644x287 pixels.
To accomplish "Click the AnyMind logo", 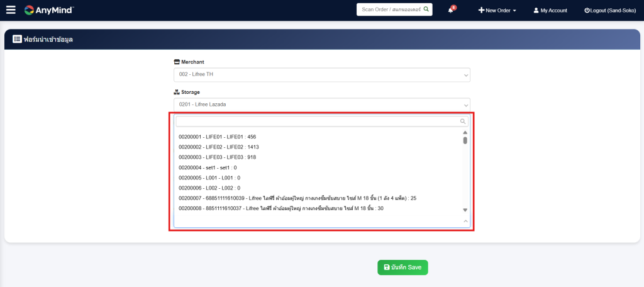I will click(49, 10).
